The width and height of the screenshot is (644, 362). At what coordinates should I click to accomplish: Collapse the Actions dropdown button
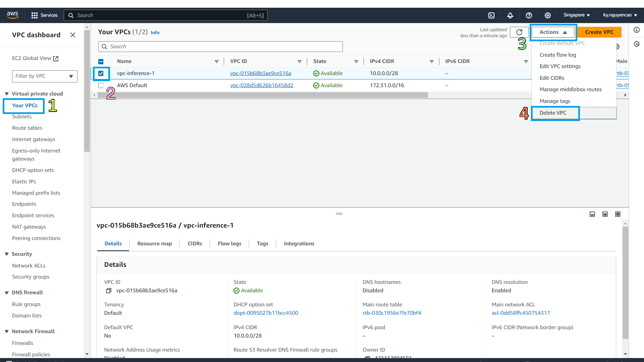(553, 32)
